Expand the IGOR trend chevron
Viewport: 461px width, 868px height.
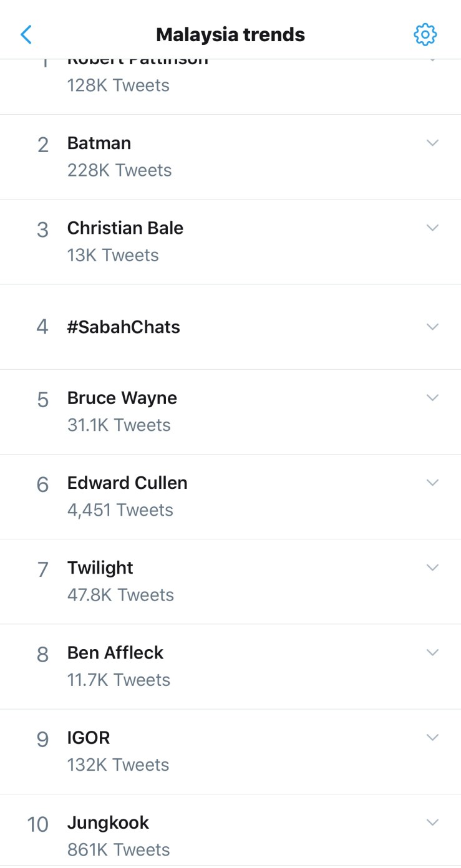pyautogui.click(x=432, y=737)
